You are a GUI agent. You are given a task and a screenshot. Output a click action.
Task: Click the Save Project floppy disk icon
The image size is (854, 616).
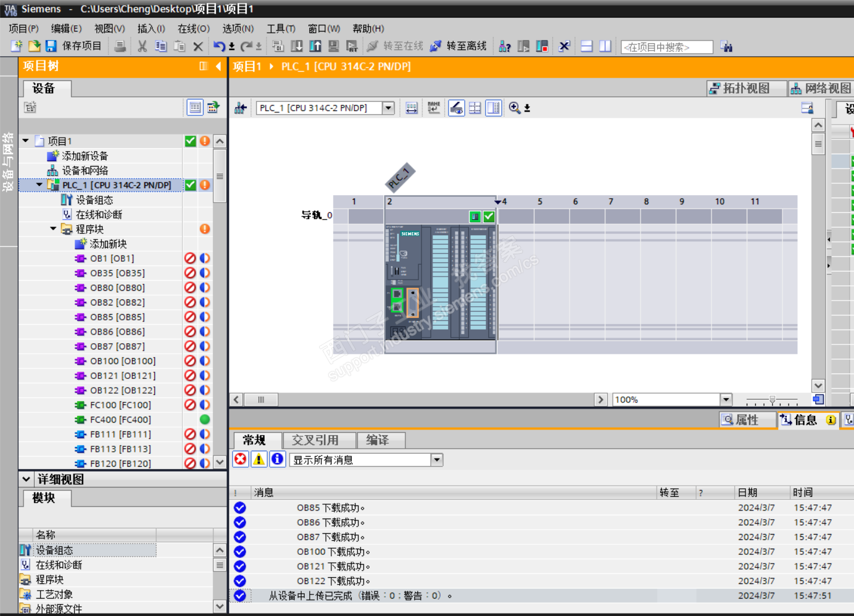[x=51, y=46]
